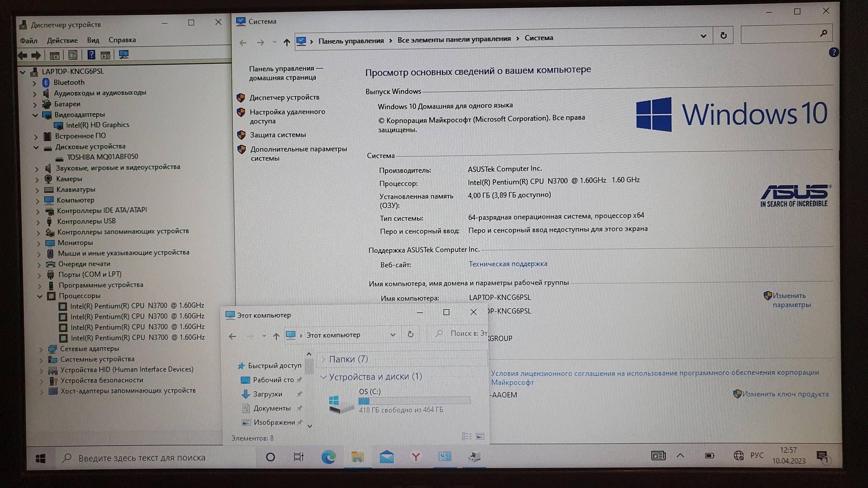Image resolution: width=868 pixels, height=488 pixels.
Task: Click Защита системы in left panel
Action: click(278, 135)
